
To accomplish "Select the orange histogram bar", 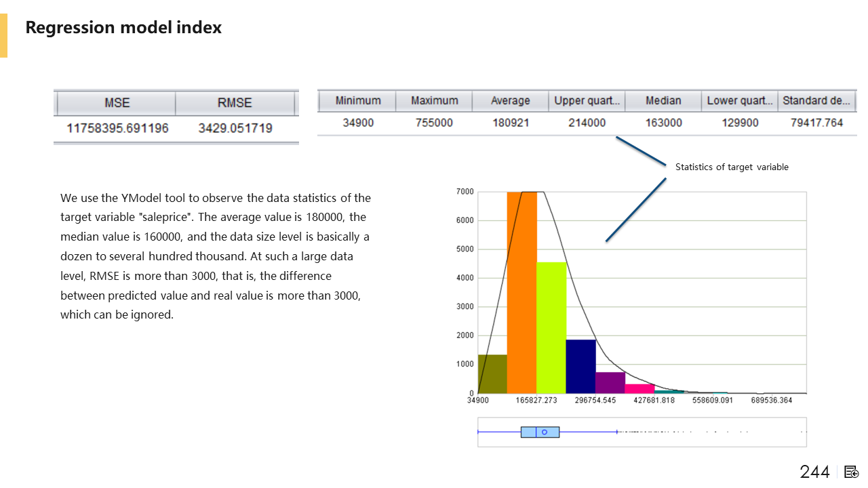I will pyautogui.click(x=521, y=291).
